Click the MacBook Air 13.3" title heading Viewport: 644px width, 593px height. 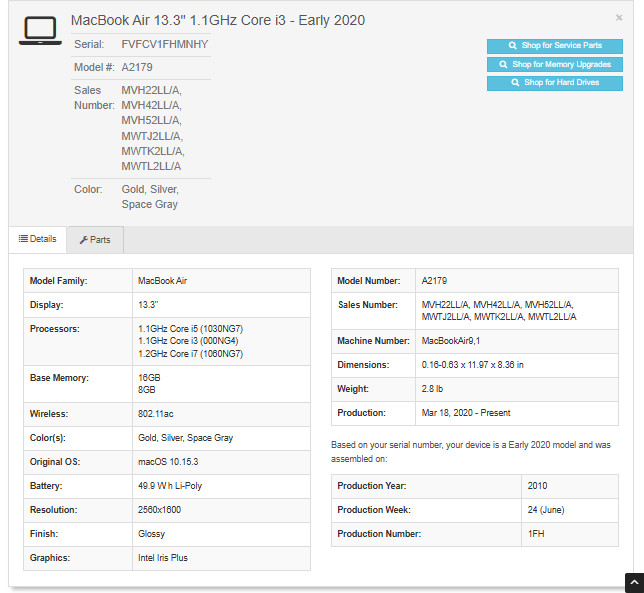pyautogui.click(x=218, y=20)
